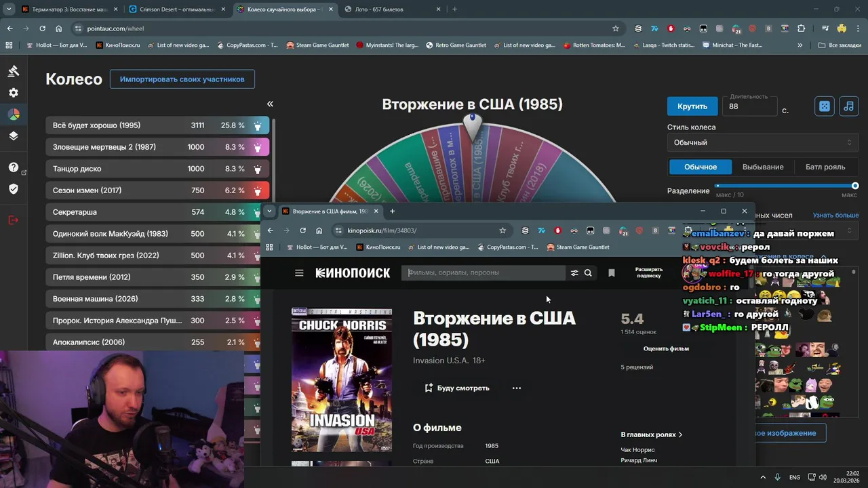Open the auction gavel icon in sidebar

[x=14, y=71]
